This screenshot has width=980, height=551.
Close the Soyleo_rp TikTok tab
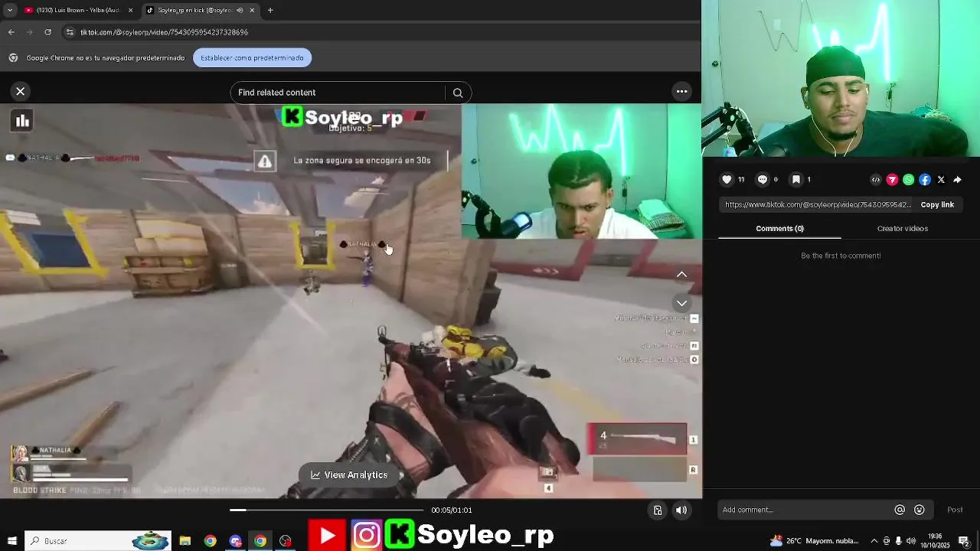252,10
